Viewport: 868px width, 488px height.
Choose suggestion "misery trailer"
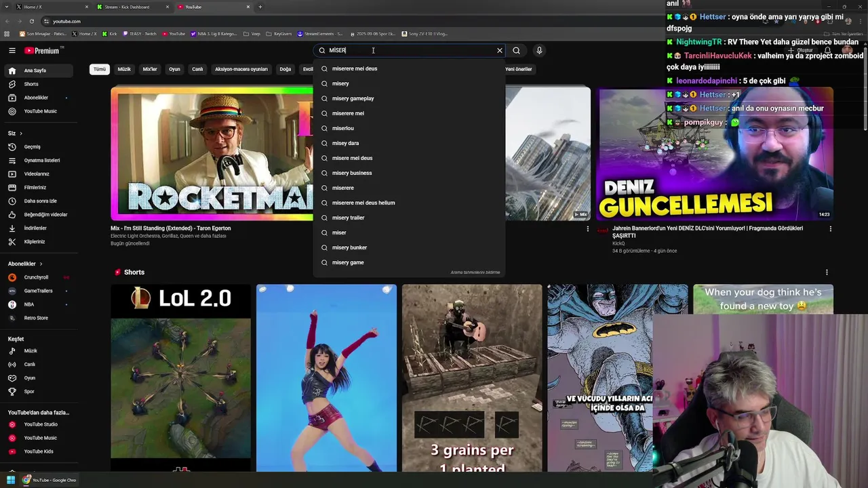tap(409, 218)
